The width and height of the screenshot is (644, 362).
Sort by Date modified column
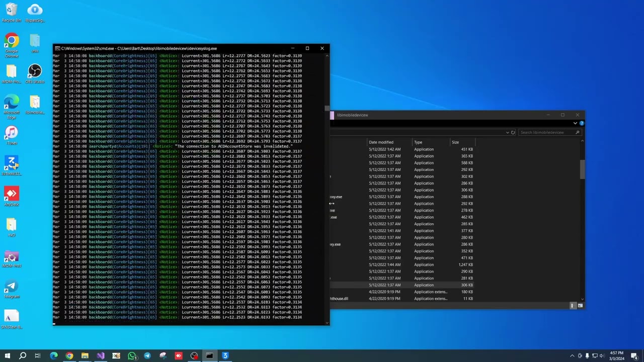click(x=381, y=142)
